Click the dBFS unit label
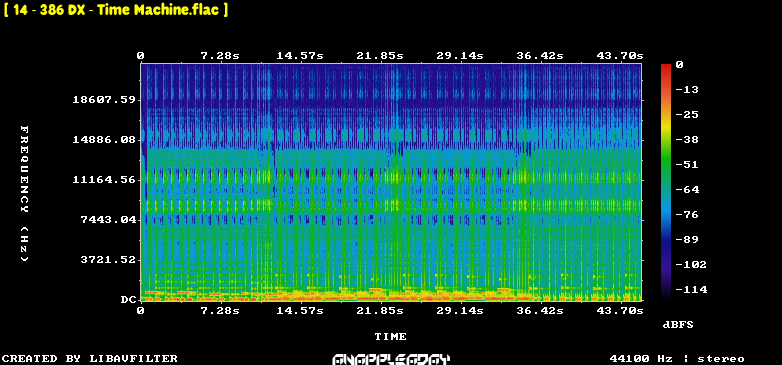 [678, 325]
